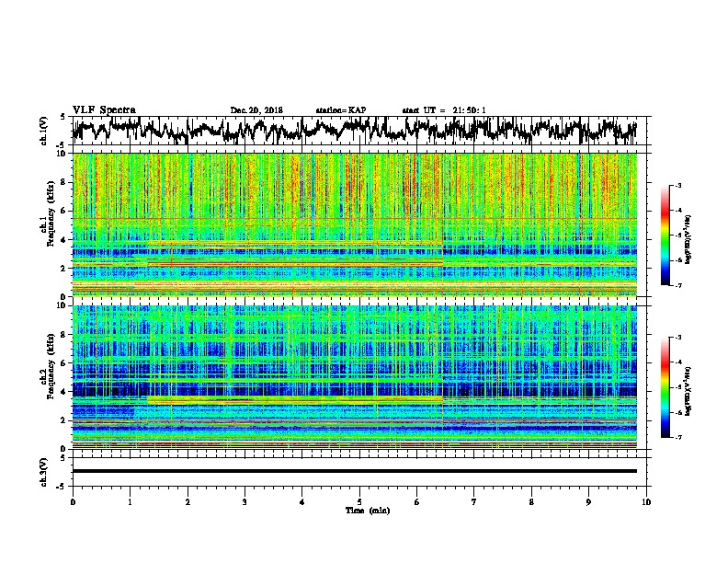Click the "4" kHz tick on ch.1 axis
The height and width of the screenshot is (563, 728).
coord(63,240)
